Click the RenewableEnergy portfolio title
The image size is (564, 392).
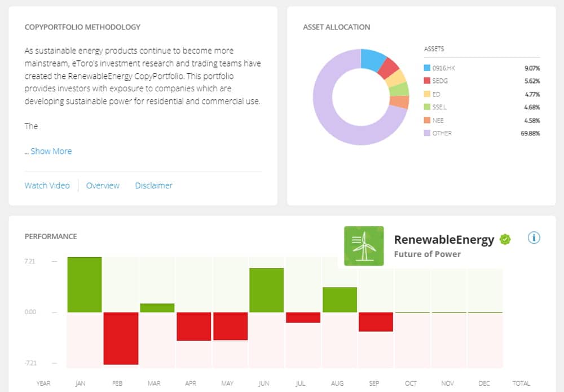tap(444, 240)
